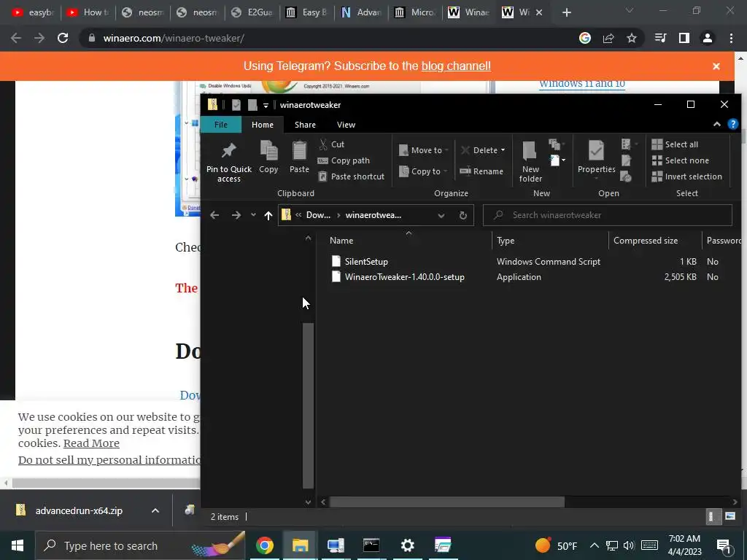
Task: Collapse the Explorer ribbon with chevron
Action: (x=716, y=124)
